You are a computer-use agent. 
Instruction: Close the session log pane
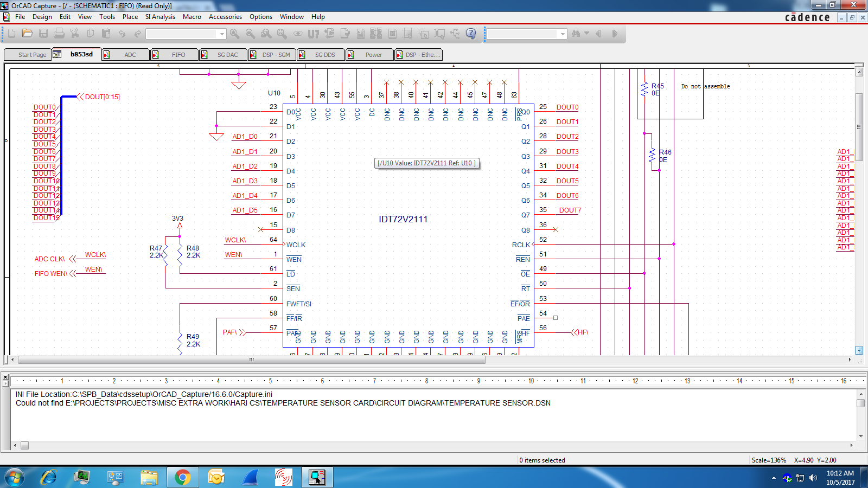tap(5, 376)
